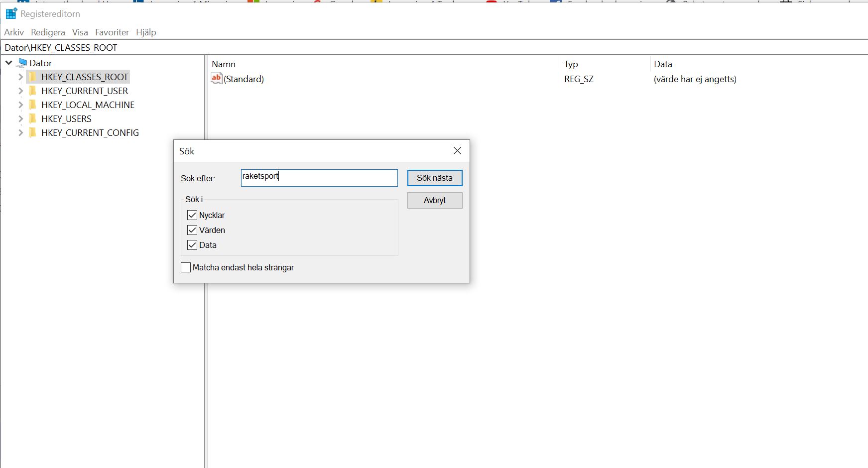Click the HKEY_USERS folder icon
Screen dimensions: 868x468
tap(33, 119)
